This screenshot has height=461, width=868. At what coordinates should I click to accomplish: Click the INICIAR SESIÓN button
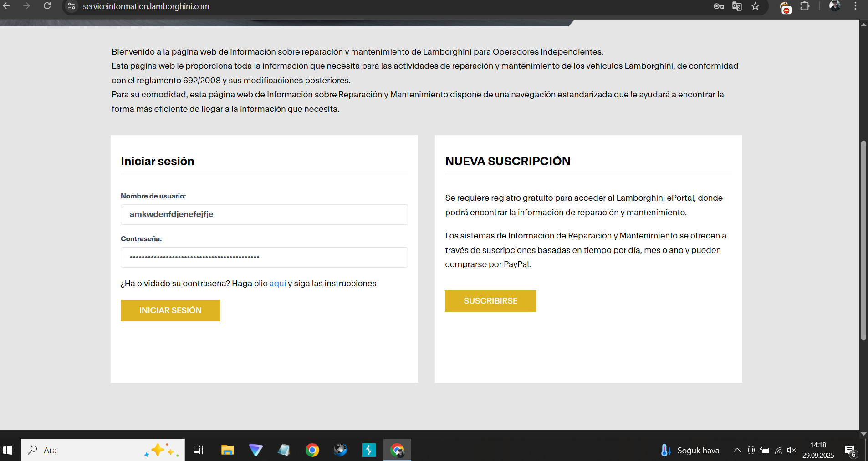pyautogui.click(x=170, y=310)
